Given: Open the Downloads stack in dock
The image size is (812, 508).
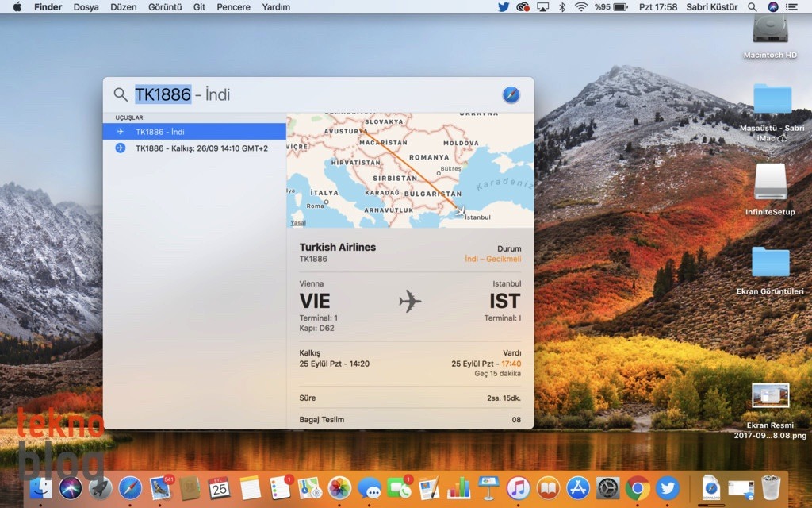Looking at the screenshot, I should pyautogui.click(x=711, y=488).
